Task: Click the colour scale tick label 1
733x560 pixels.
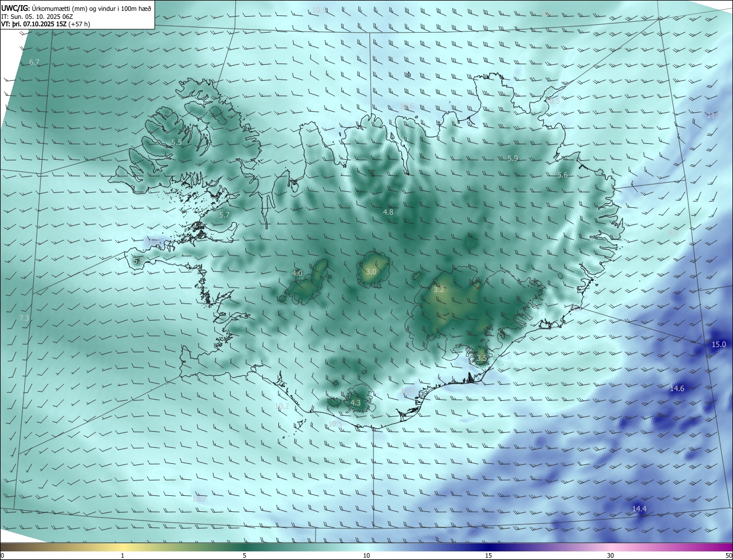Action: (123, 555)
